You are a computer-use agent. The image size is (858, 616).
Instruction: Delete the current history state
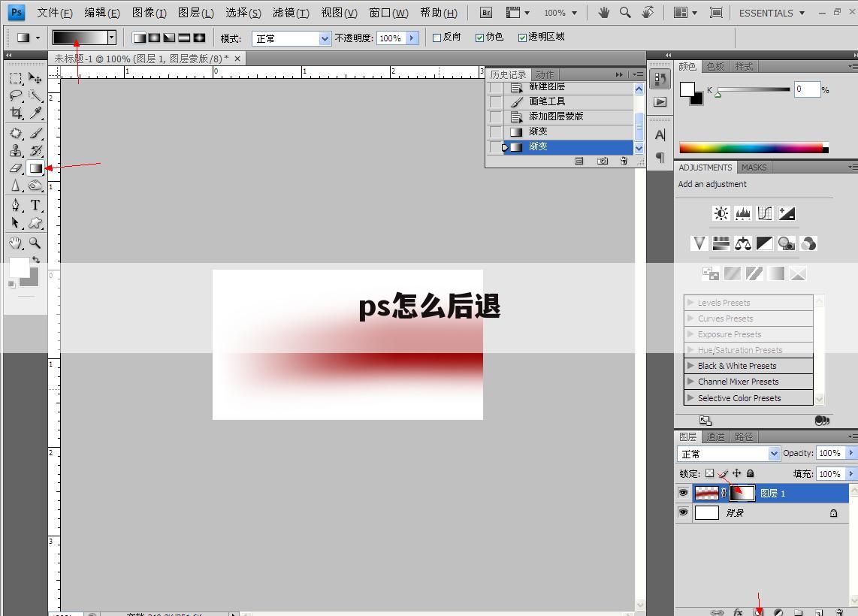click(x=624, y=161)
